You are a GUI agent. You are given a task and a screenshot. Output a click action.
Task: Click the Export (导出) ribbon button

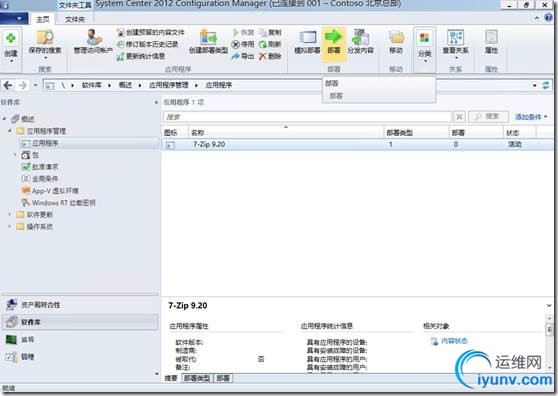(x=243, y=56)
